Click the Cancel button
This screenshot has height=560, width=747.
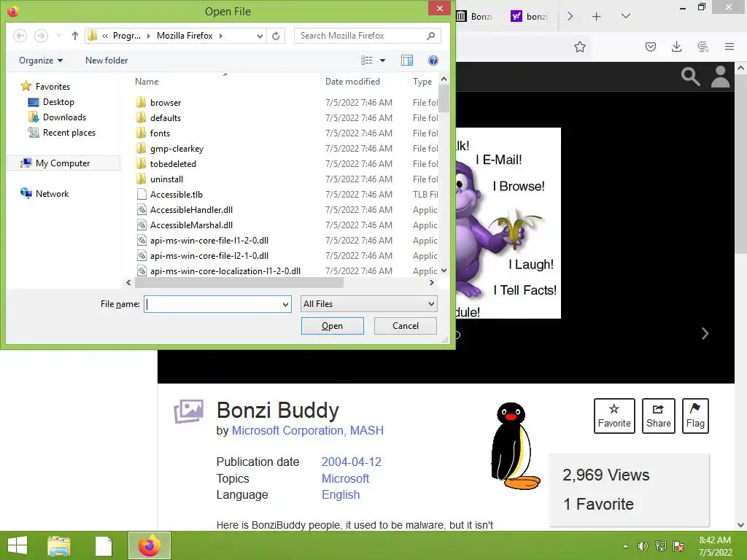[406, 326]
